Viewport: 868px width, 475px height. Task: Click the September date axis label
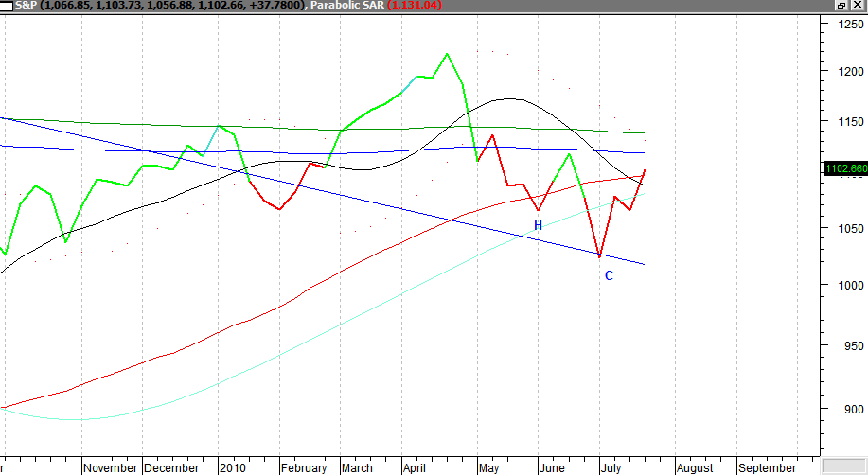[767, 467]
